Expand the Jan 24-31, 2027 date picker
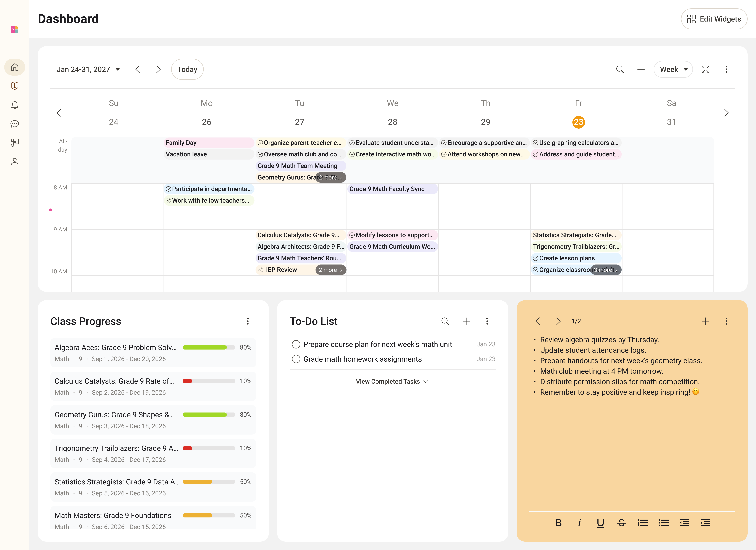Viewport: 756px width, 550px height. 88,69
